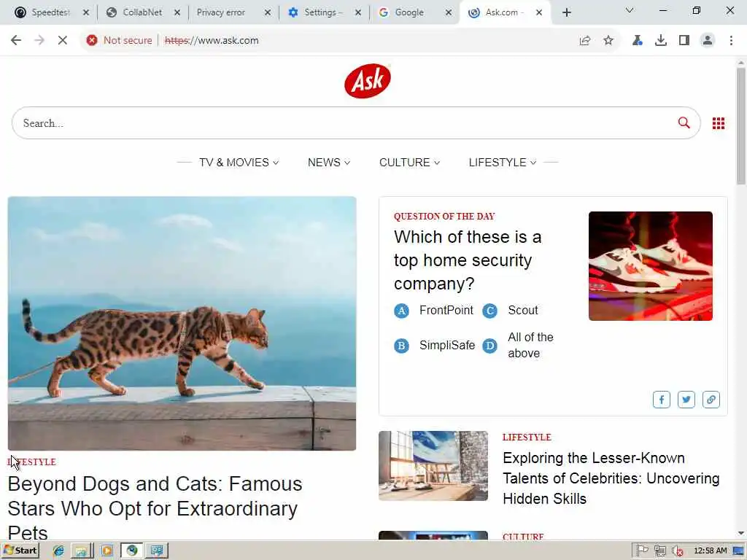The image size is (747, 560).
Task: Click the Ask logo
Action: click(368, 81)
